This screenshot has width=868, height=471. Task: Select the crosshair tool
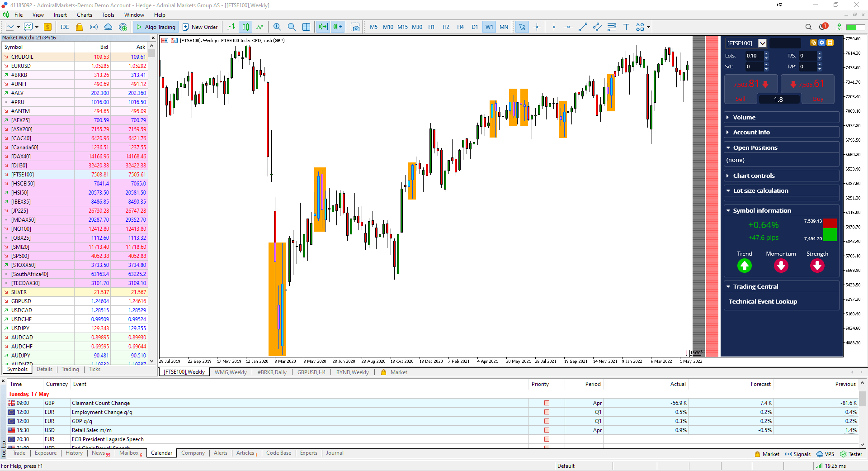point(537,27)
